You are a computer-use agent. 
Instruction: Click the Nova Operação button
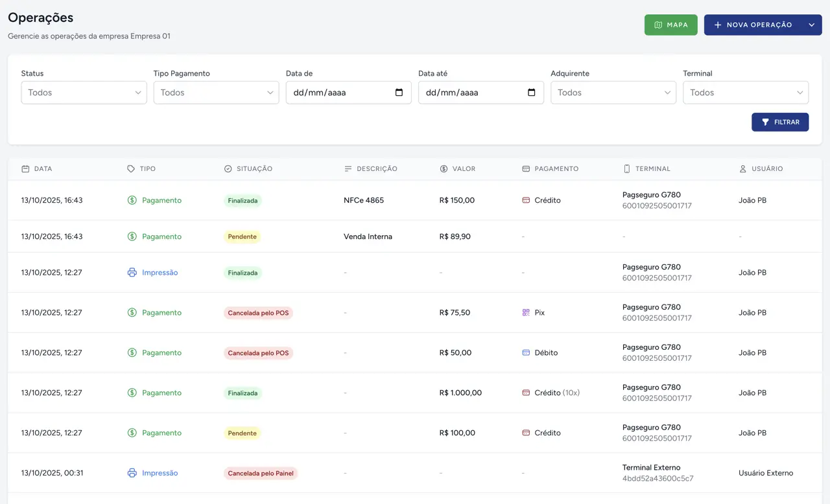[x=752, y=25]
